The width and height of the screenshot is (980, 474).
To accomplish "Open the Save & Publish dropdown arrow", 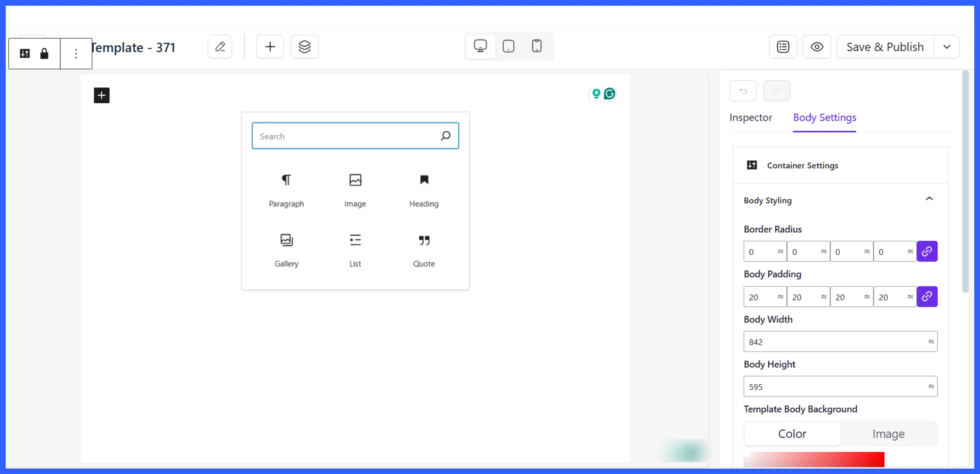I will tap(947, 47).
